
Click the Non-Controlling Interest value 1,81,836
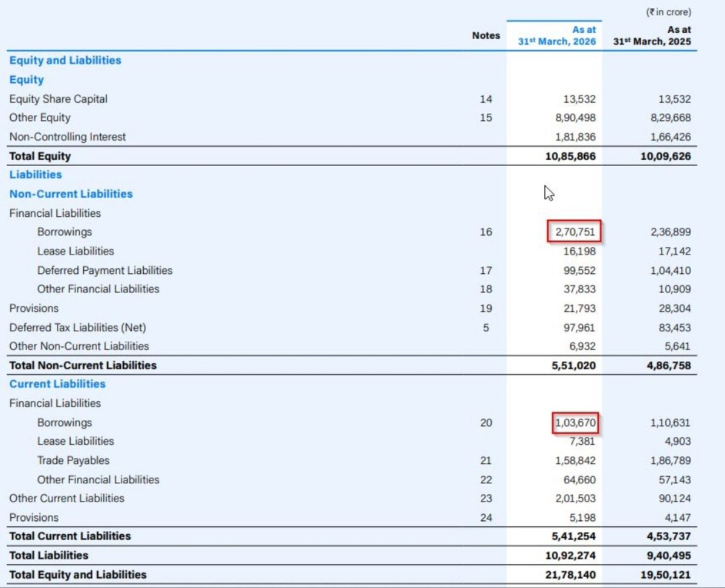(x=575, y=137)
